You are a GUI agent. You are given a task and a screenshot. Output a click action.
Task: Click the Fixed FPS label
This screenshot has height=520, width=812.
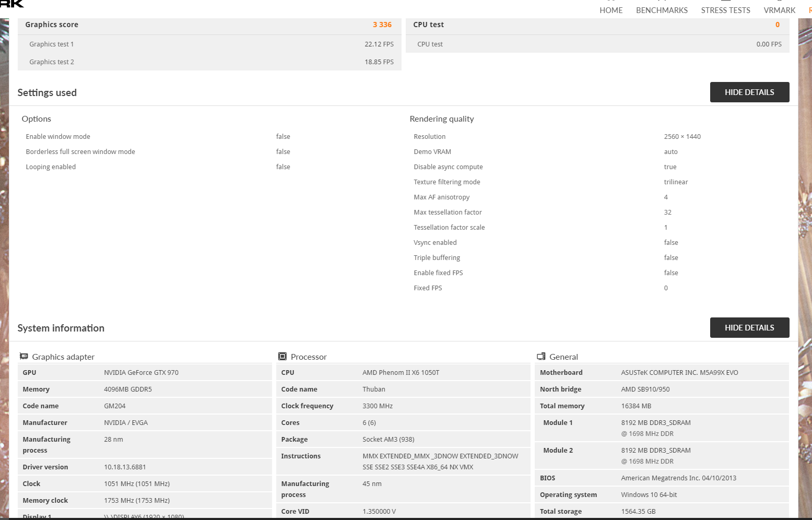pos(428,288)
